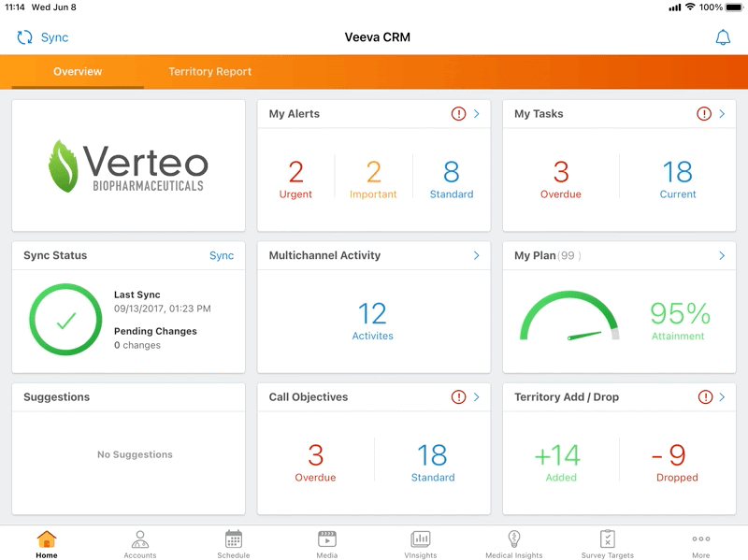Viewport: 748px width, 560px height.
Task: Open the 2 Urgent alerts count
Action: pos(295,179)
